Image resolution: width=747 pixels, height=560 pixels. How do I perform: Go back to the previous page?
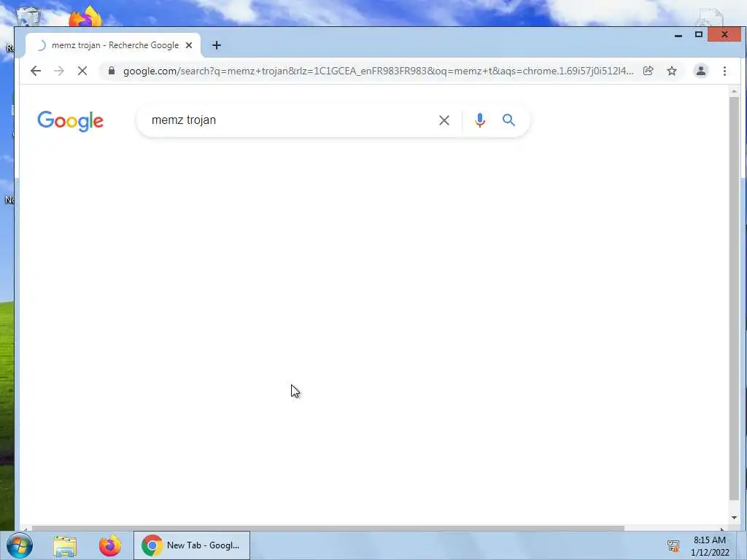pyautogui.click(x=36, y=71)
